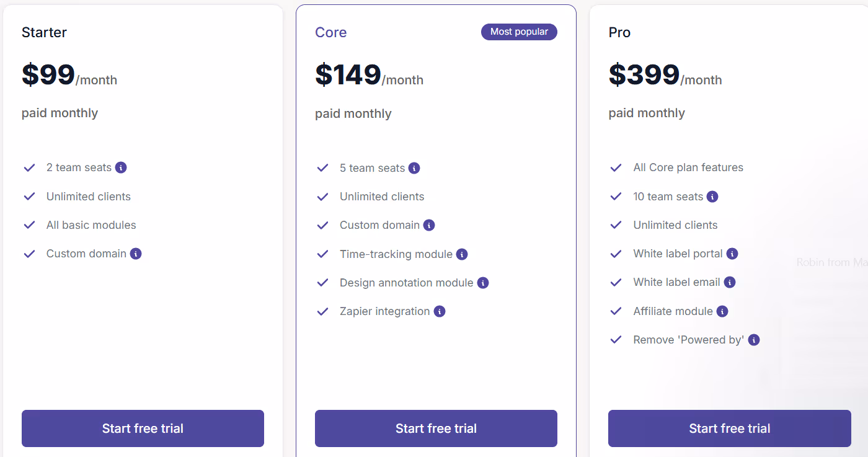Start free trial for Pro plan
868x457 pixels.
pos(730,428)
